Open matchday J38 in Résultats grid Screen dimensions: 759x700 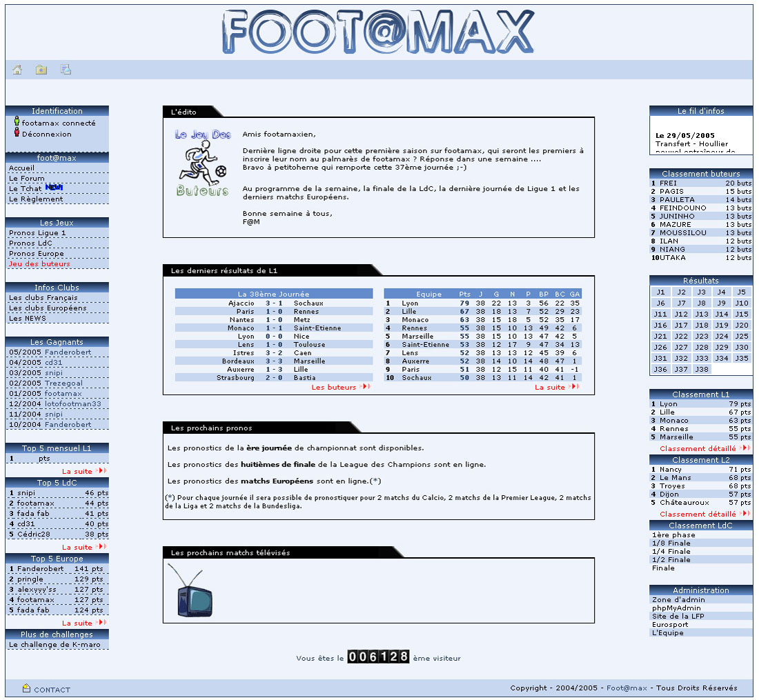(x=702, y=369)
